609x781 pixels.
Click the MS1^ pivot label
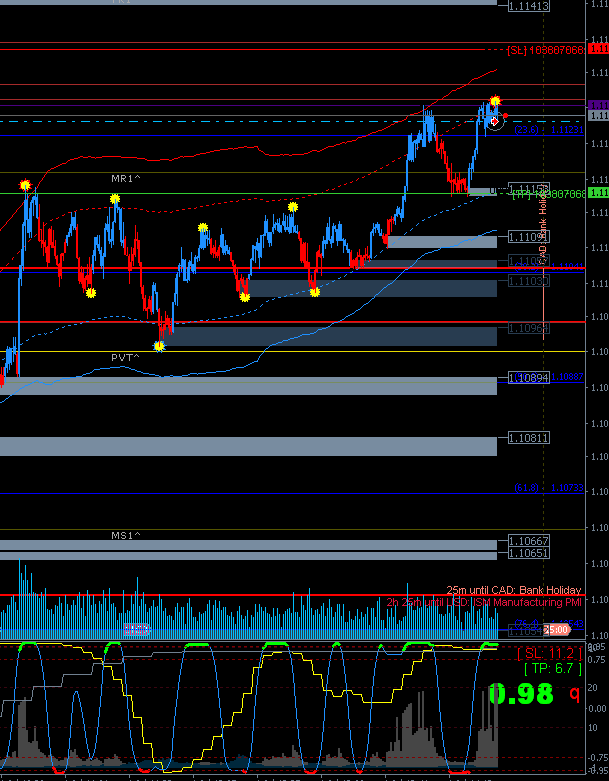tap(126, 535)
